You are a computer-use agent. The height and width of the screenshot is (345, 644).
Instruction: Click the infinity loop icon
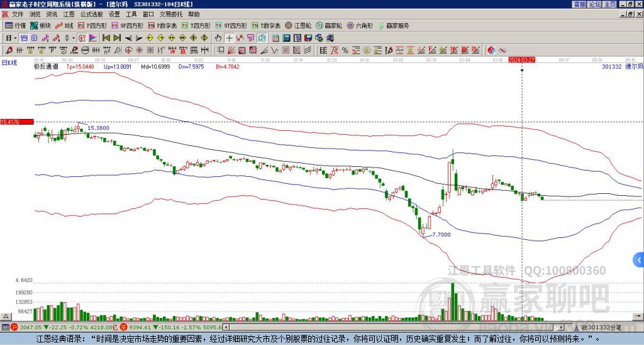[502, 50]
